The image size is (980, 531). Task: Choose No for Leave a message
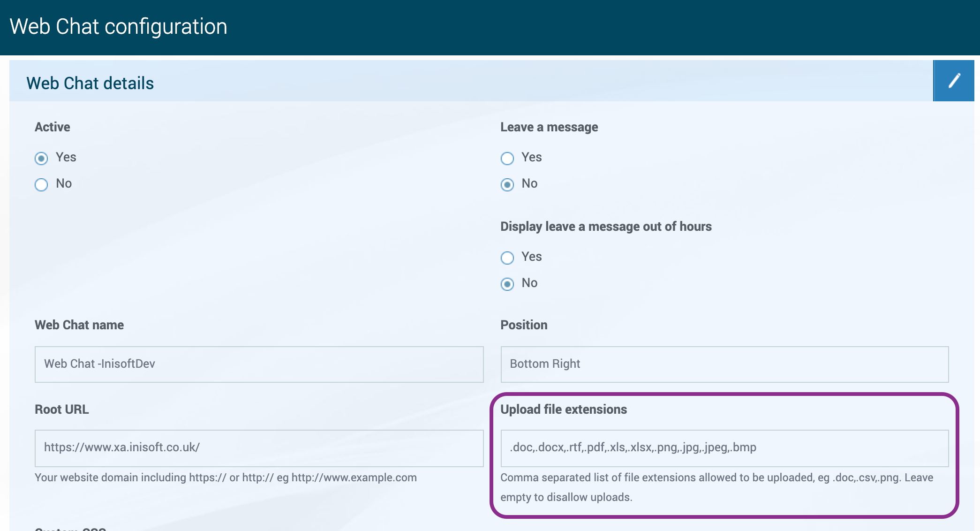(x=507, y=185)
